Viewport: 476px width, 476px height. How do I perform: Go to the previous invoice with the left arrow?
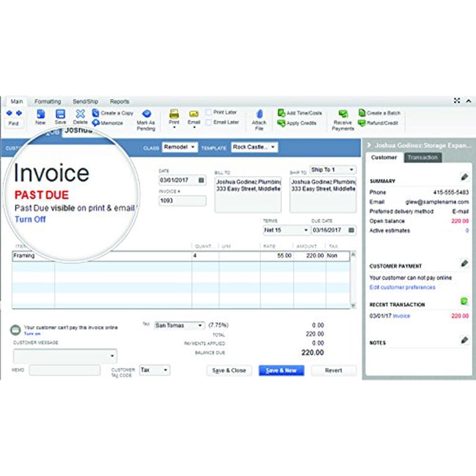tap(9, 113)
